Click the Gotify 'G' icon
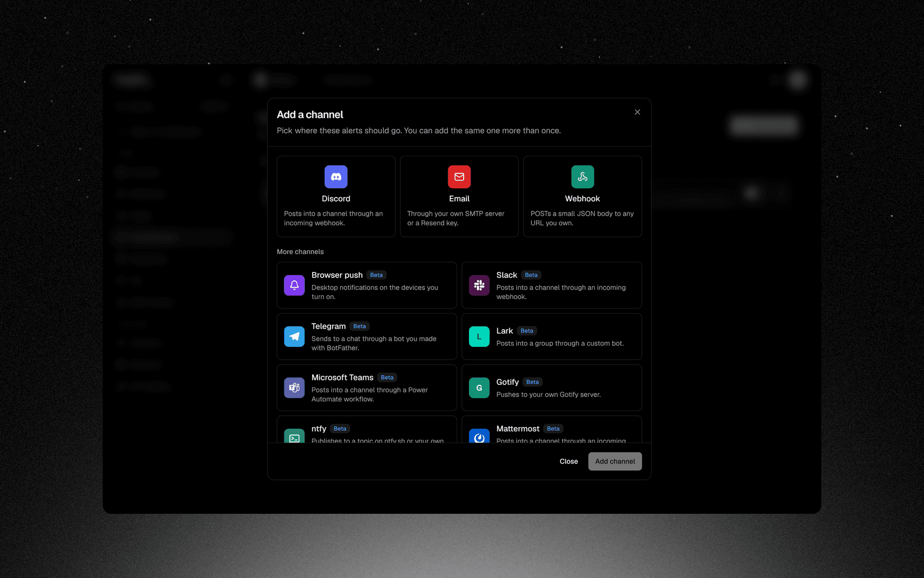 point(479,388)
